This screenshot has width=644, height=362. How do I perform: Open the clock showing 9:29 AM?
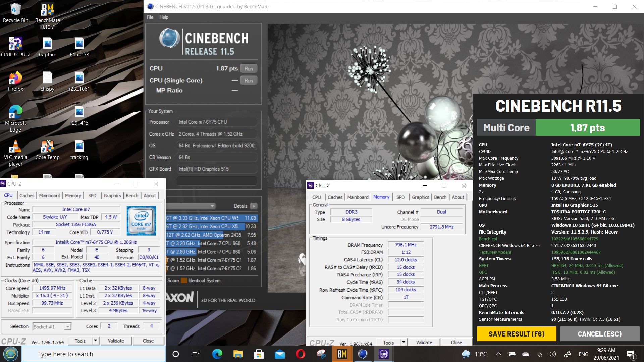click(606, 354)
